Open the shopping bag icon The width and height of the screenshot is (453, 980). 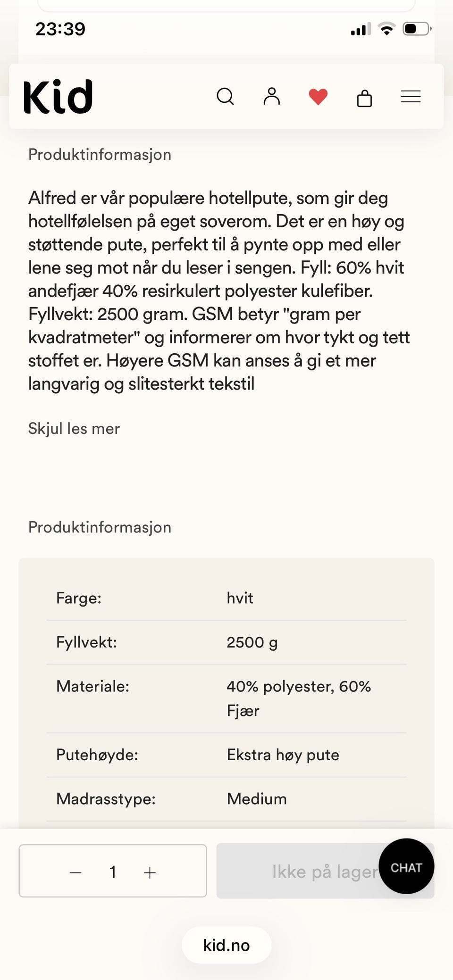364,98
